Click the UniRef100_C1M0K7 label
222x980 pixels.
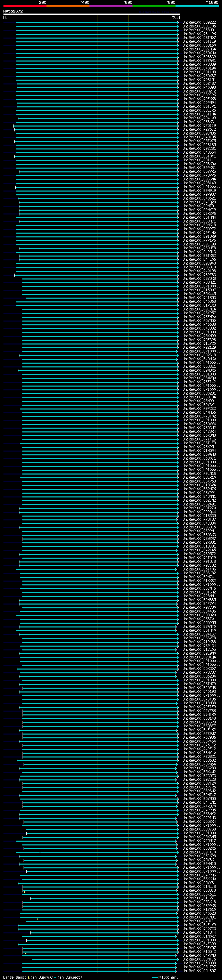(x=199, y=936)
